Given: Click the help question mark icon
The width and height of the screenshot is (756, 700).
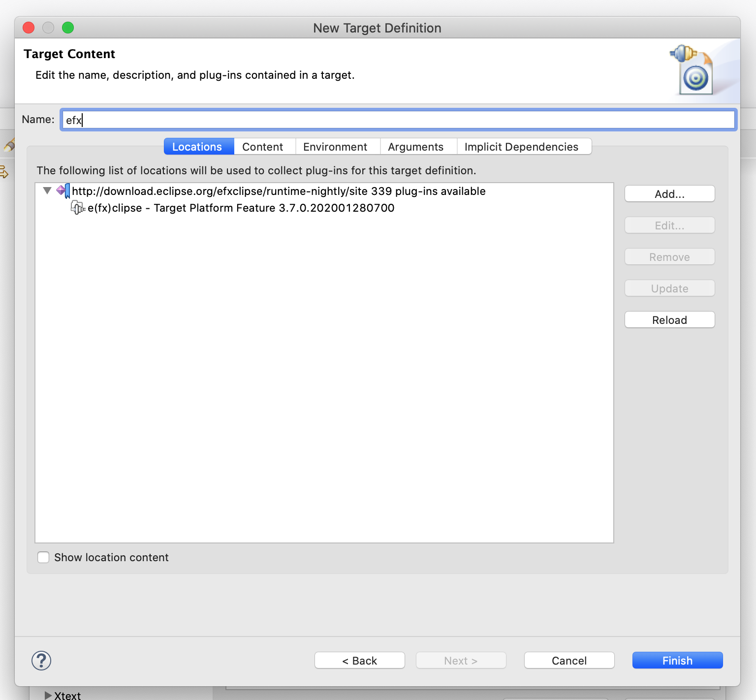Looking at the screenshot, I should (41, 661).
